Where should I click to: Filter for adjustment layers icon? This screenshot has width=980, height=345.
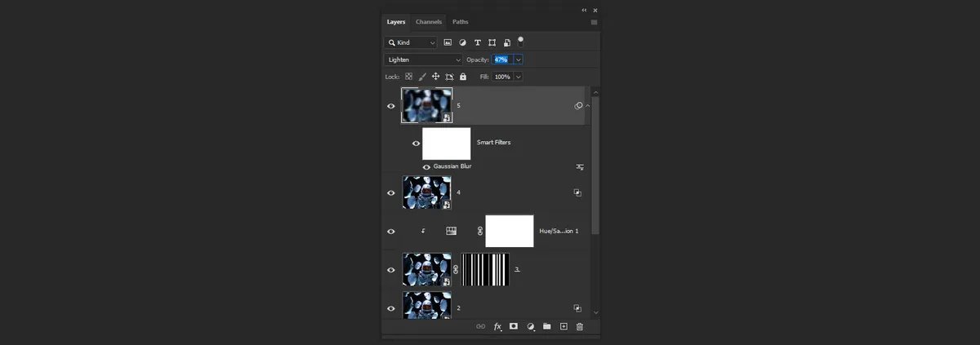click(x=462, y=42)
